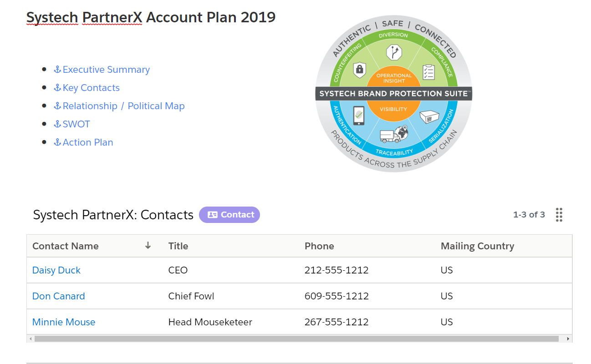Screen dimensions: 591x364
Task: Sort by Contact Name column header
Action: pos(66,246)
